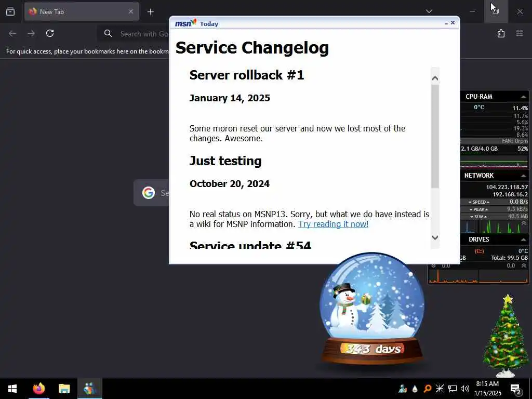This screenshot has height=399, width=532.
Task: Click the network graph double-chevron icon
Action: pyautogui.click(x=524, y=223)
